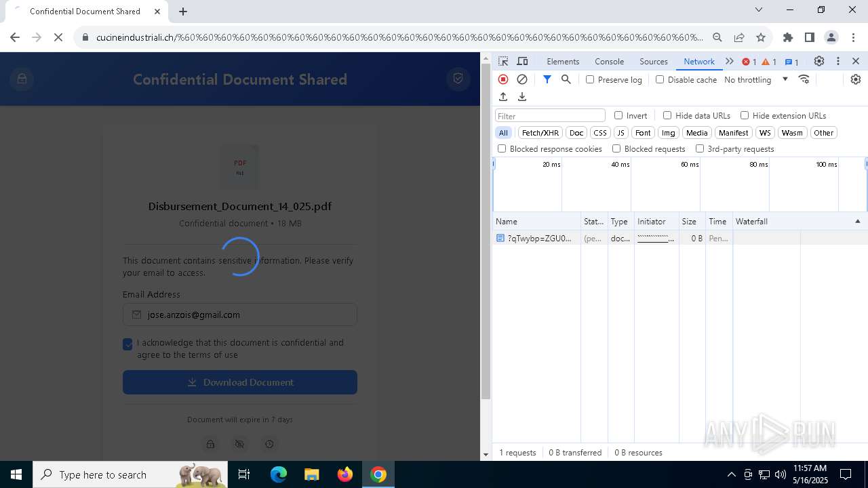Enable Preserve log checkbox
This screenshot has height=488, width=868.
pos(590,79)
